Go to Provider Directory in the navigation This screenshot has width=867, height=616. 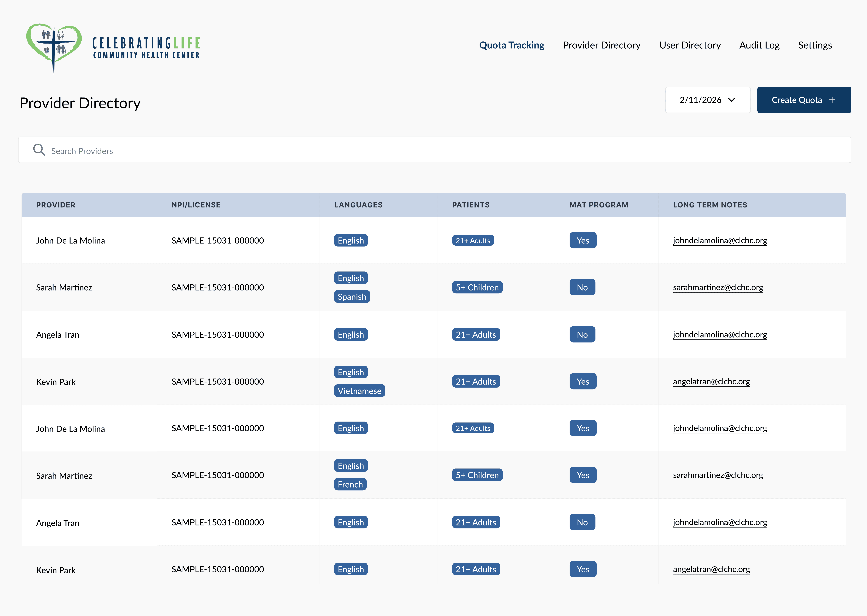click(x=601, y=45)
